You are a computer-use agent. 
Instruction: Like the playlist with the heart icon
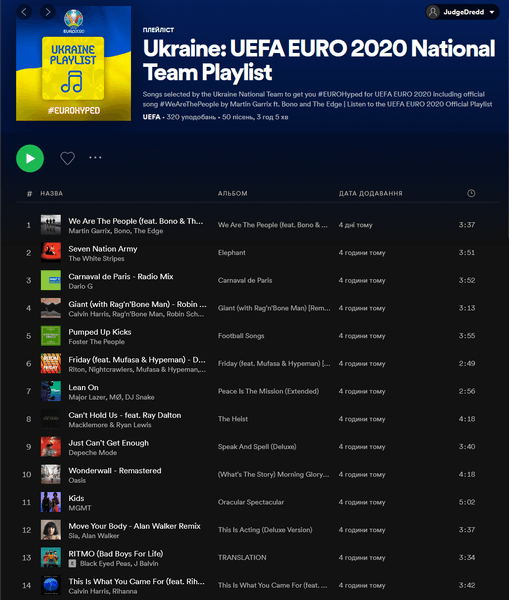pos(68,158)
